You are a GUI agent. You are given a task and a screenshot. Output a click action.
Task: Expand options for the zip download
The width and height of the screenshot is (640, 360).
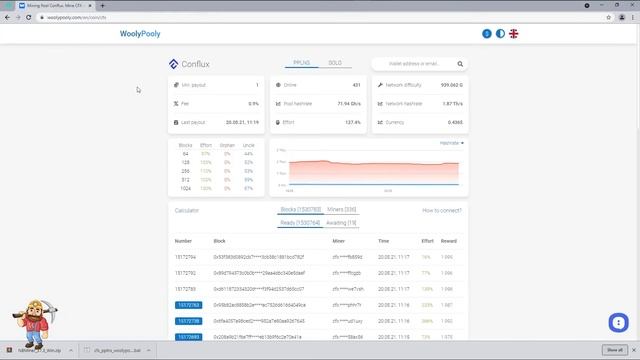[x=71, y=350]
